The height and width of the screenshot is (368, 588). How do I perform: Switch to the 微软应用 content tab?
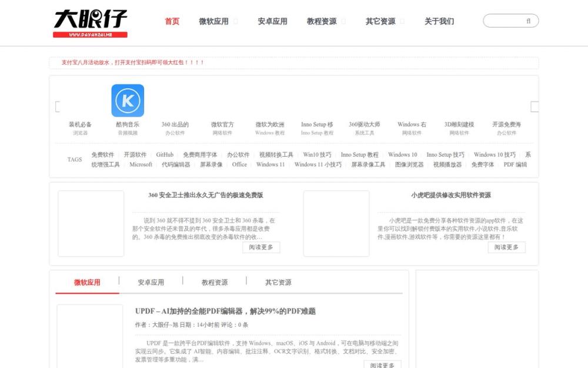[x=87, y=283]
